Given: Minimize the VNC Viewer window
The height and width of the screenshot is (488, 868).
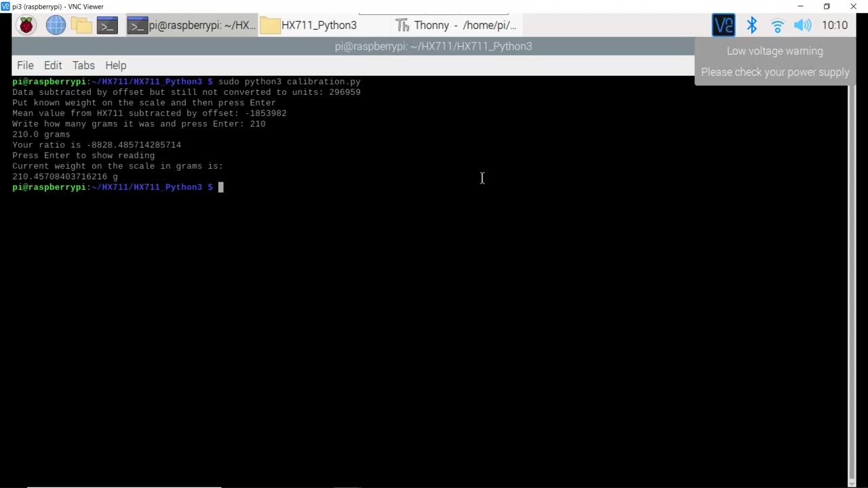Looking at the screenshot, I should (x=800, y=6).
